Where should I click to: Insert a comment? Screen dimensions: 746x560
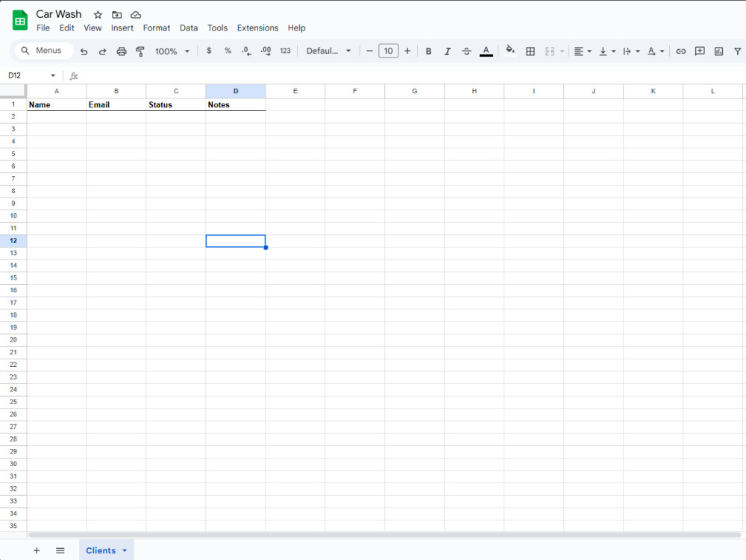pyautogui.click(x=700, y=51)
